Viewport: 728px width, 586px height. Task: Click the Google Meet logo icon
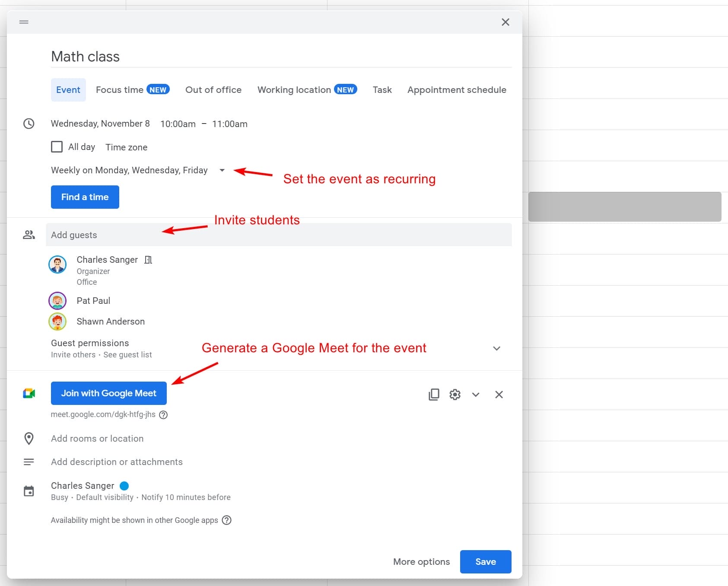(x=29, y=393)
